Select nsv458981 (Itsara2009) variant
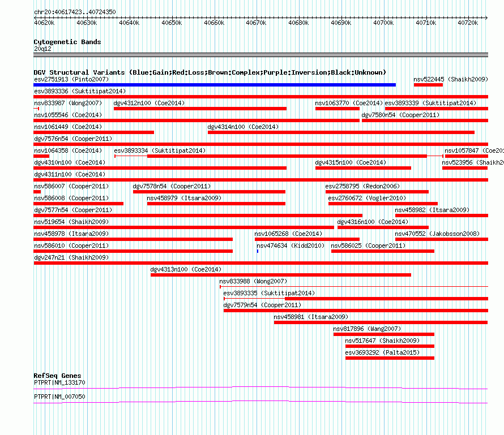 [311, 317]
